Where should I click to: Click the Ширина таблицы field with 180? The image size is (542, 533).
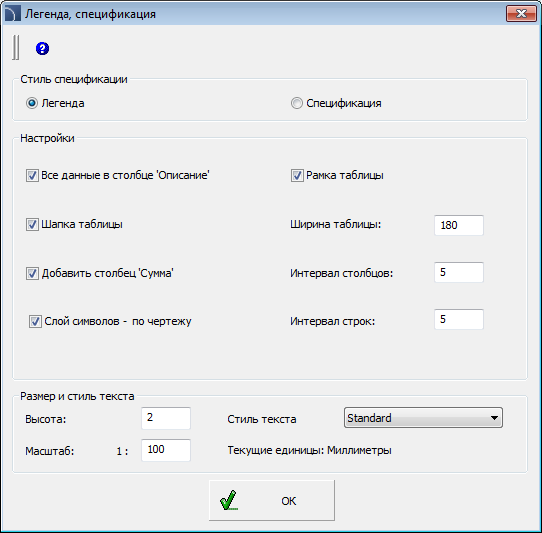tap(459, 225)
